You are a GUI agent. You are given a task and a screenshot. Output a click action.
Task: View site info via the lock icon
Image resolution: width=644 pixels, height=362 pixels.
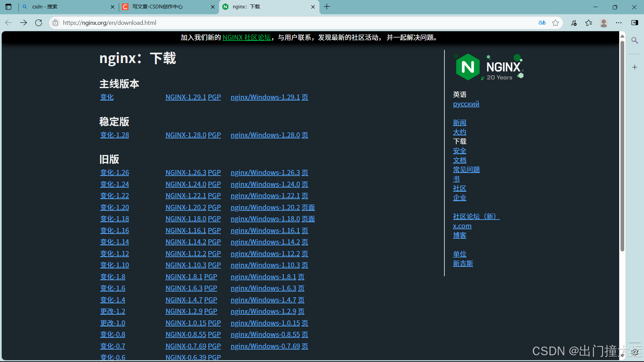[55, 23]
